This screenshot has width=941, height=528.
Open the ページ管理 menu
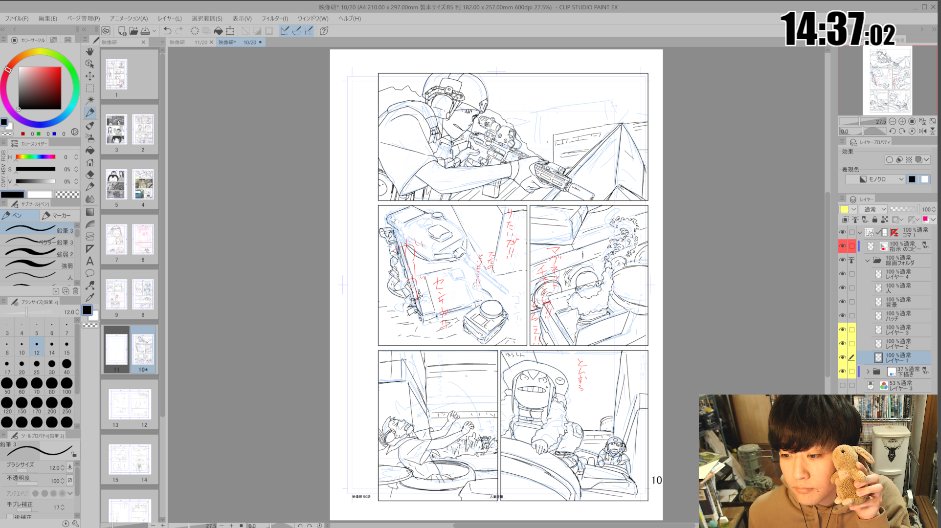[83, 19]
